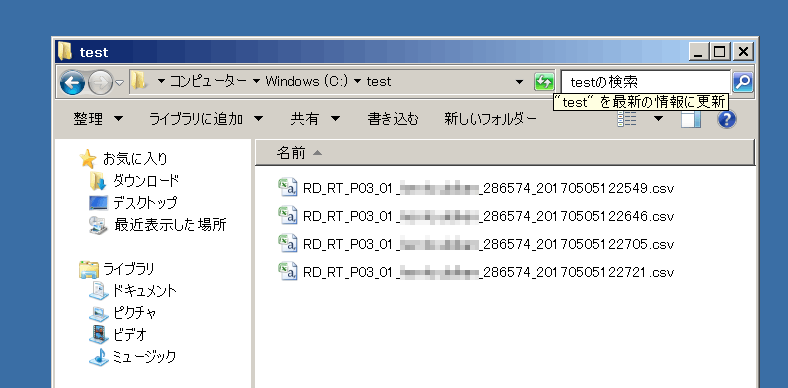Click the デスクトップ monitor icon
The image size is (788, 388).
coord(97,203)
